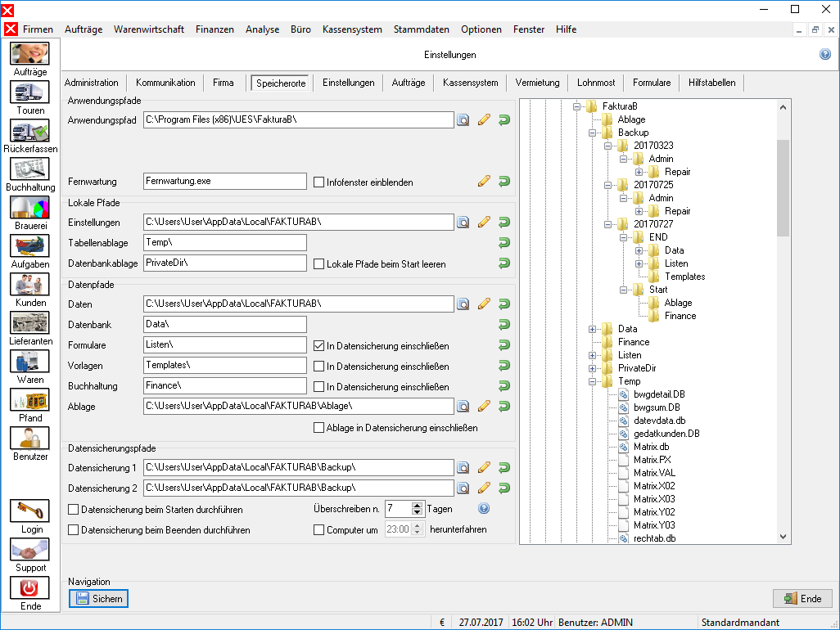Collapse the Backup folder in tree
840x630 pixels.
click(x=593, y=133)
